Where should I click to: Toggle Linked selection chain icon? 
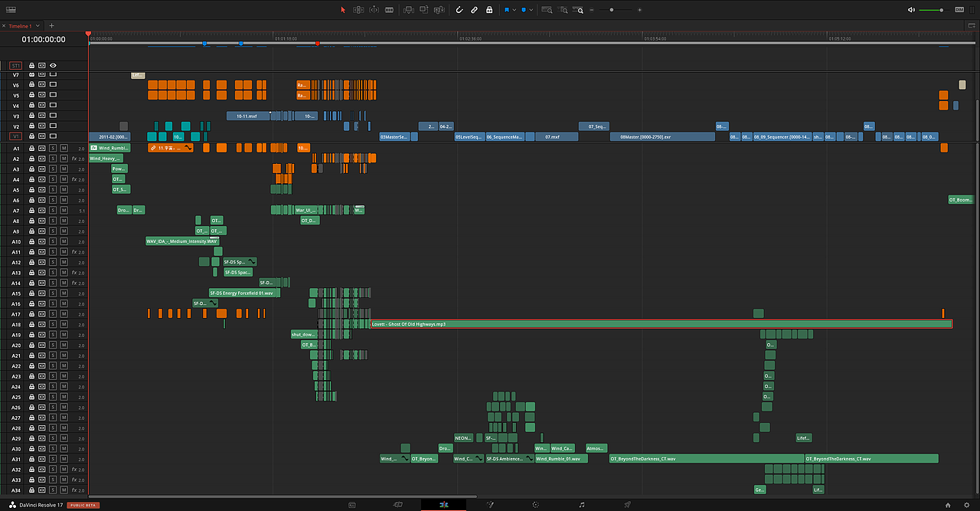474,10
